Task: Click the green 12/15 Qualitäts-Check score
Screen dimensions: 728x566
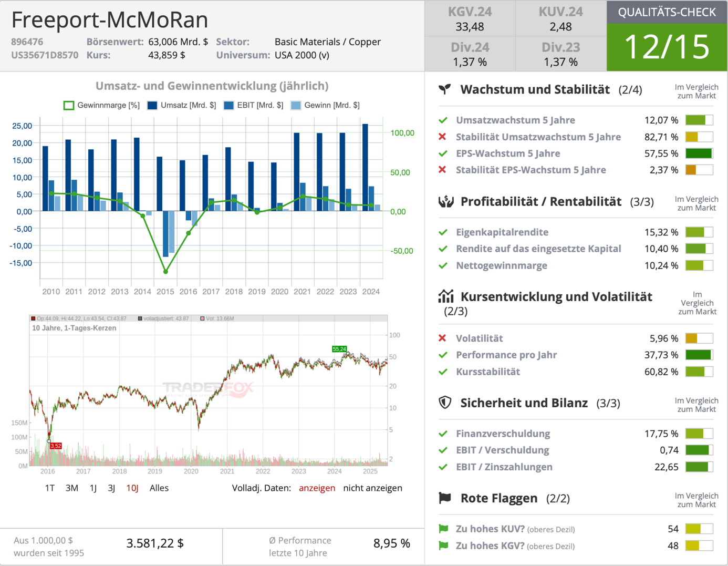Action: point(667,47)
